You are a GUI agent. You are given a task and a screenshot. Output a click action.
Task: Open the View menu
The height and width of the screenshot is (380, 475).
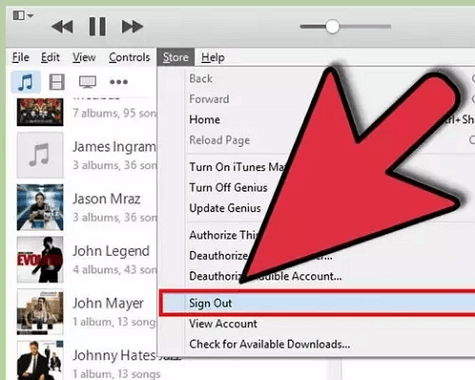pyautogui.click(x=84, y=57)
